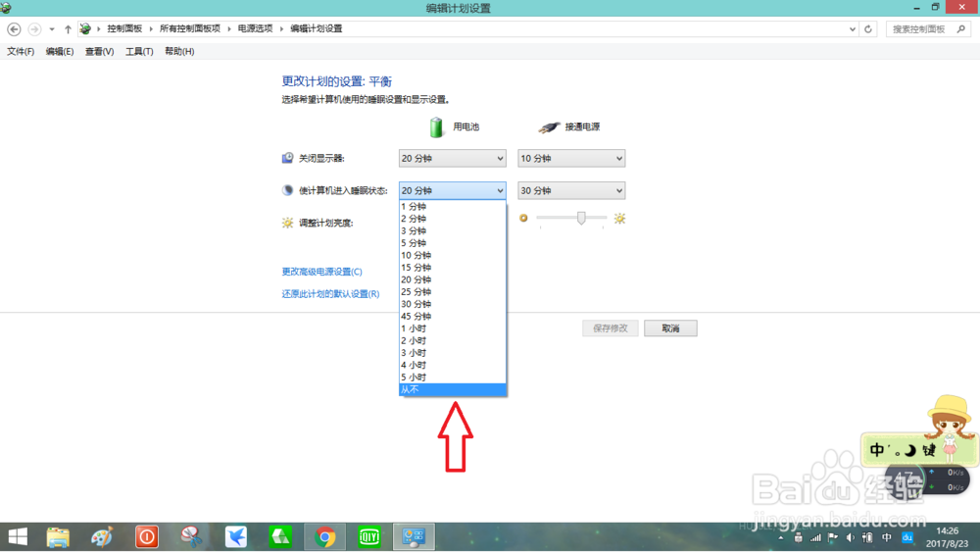Go up one level with the up arrow
This screenshot has height=554, width=980.
pos(68,28)
